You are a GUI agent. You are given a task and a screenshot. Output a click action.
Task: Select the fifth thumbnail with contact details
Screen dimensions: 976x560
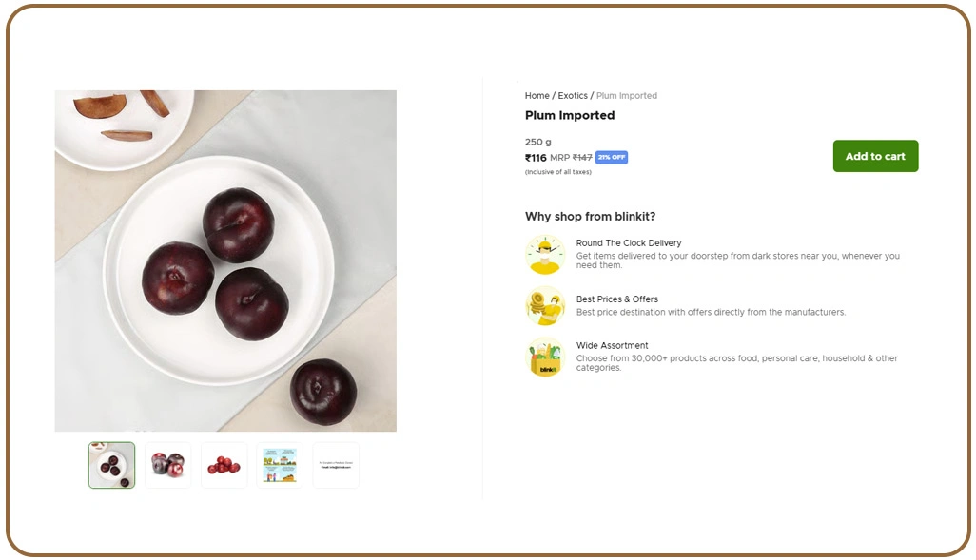tap(336, 465)
